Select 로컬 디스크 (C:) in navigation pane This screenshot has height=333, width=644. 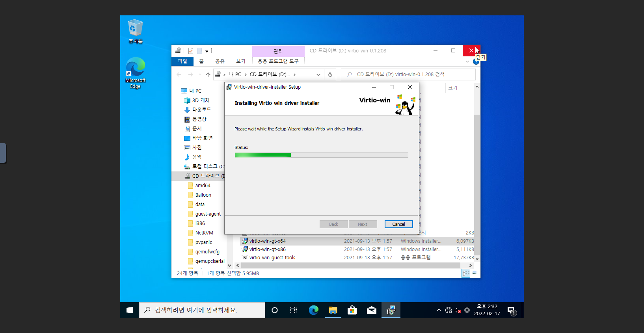[x=204, y=166]
